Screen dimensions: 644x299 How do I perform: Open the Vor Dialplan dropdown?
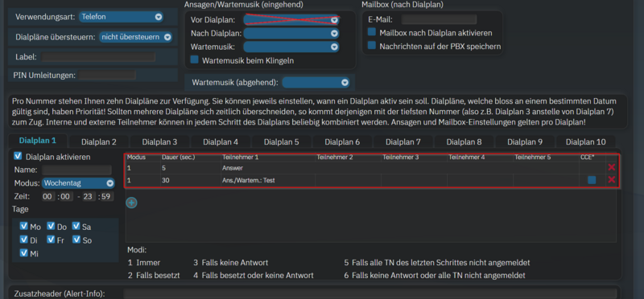point(291,19)
